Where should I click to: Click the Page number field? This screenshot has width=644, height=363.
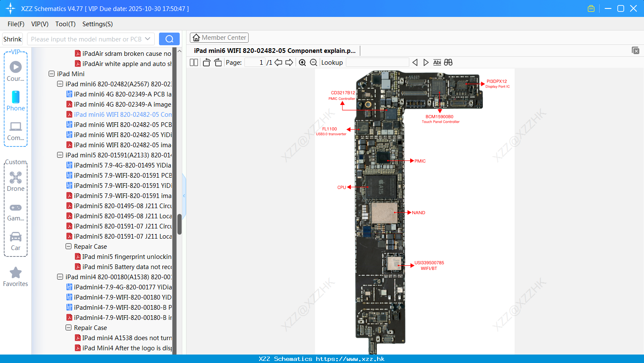pos(255,62)
